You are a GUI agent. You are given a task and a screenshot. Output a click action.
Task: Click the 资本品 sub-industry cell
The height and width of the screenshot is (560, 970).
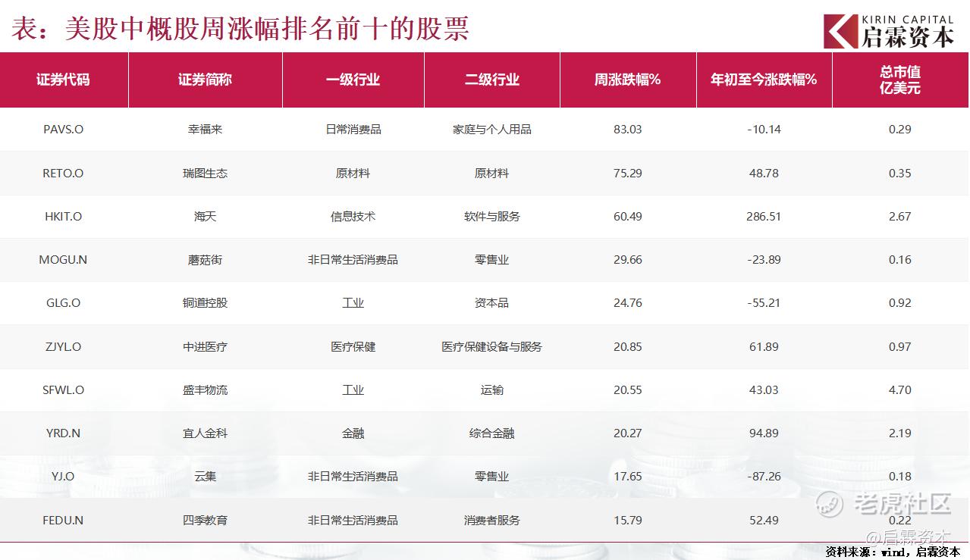(491, 303)
